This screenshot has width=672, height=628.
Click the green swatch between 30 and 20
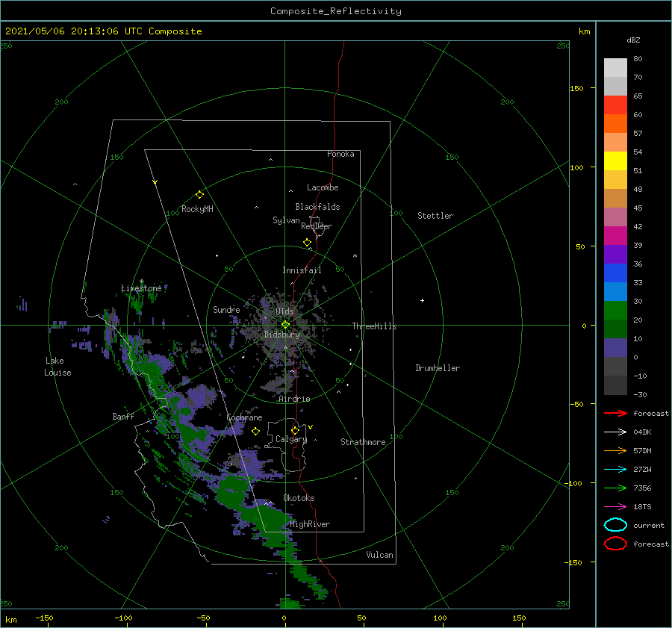(615, 310)
